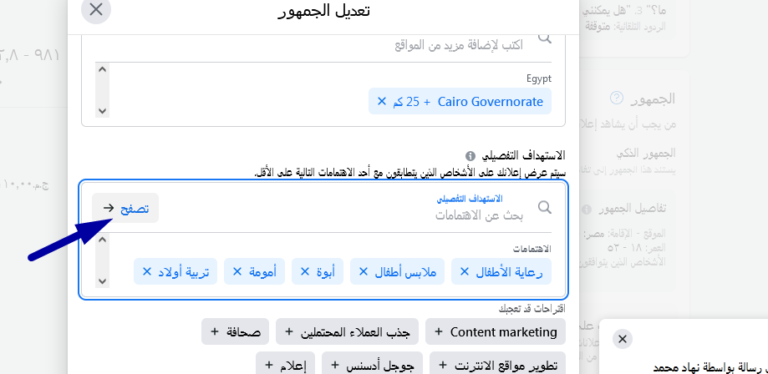Click the locations list scroll-up arrow
The width and height of the screenshot is (768, 374).
(x=102, y=70)
